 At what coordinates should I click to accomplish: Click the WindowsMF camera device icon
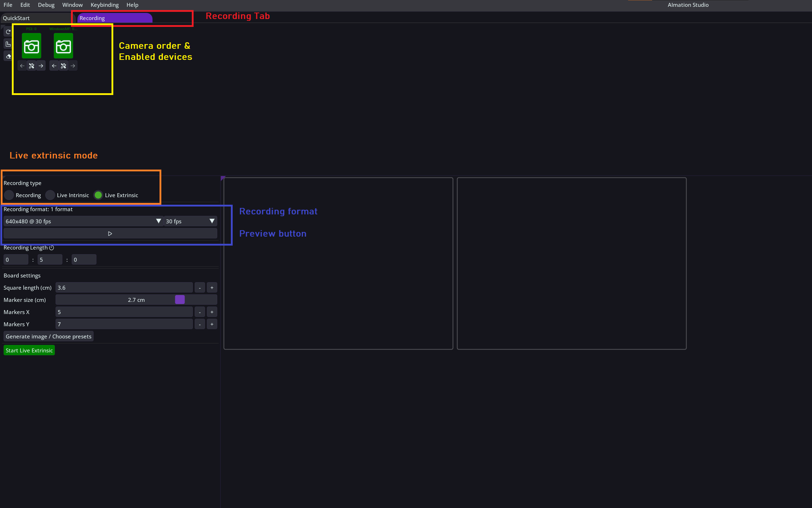click(63, 46)
